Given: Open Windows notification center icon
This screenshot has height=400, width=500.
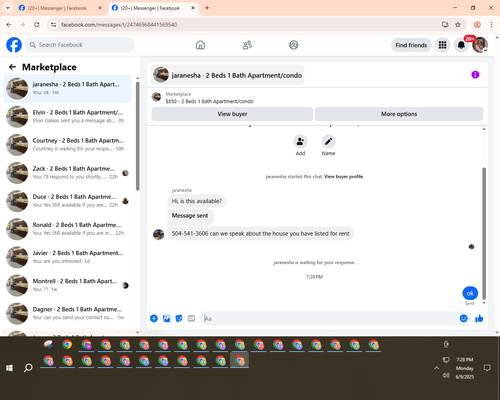Looking at the screenshot, I should pos(487,368).
